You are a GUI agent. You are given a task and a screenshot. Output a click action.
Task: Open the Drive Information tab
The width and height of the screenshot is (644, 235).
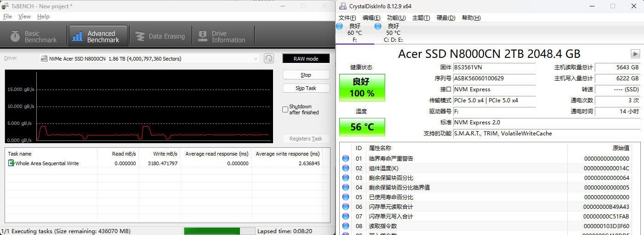coord(222,36)
